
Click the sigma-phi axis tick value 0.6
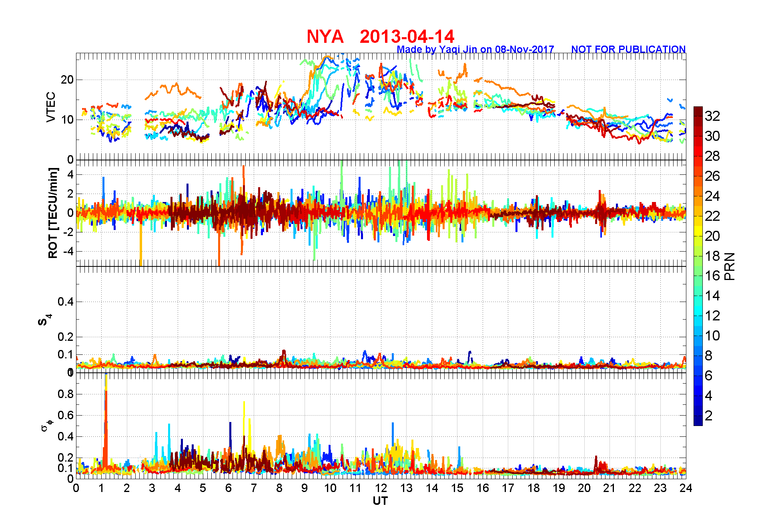tap(66, 415)
